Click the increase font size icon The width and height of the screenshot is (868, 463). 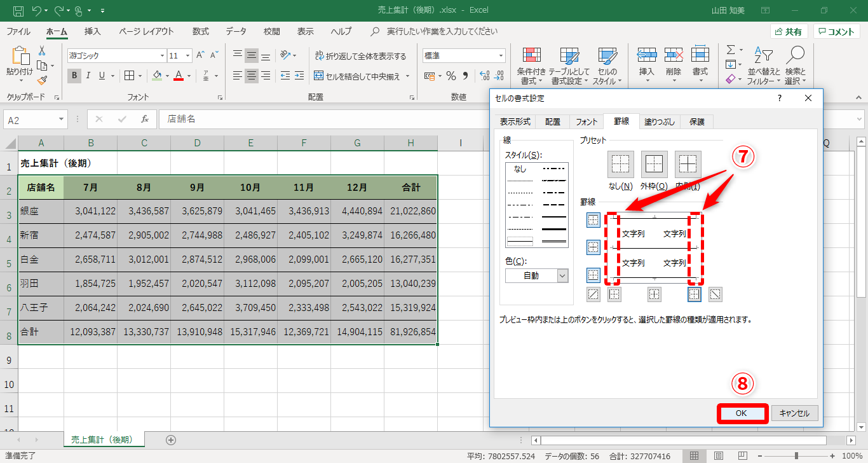coord(200,55)
